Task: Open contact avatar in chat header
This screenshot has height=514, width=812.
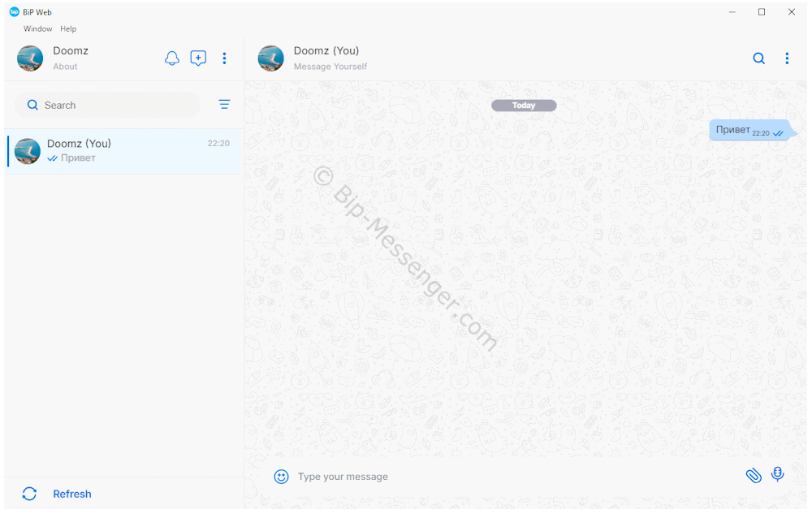Action: point(271,58)
